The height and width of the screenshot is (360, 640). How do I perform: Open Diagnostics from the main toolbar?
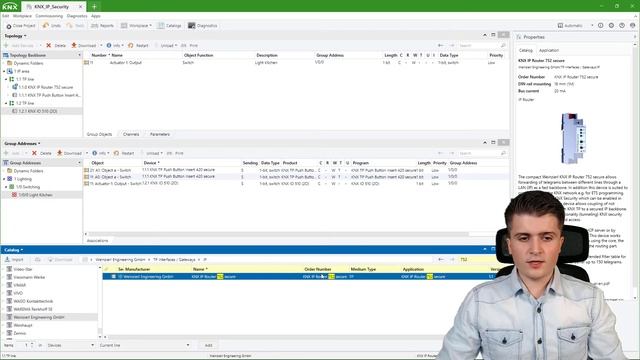click(202, 26)
